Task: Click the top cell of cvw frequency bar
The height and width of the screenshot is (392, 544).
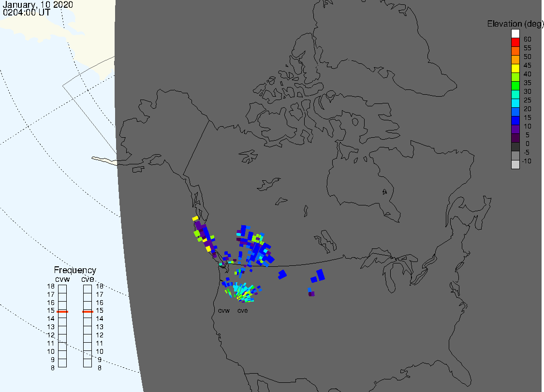Action: pos(62,289)
